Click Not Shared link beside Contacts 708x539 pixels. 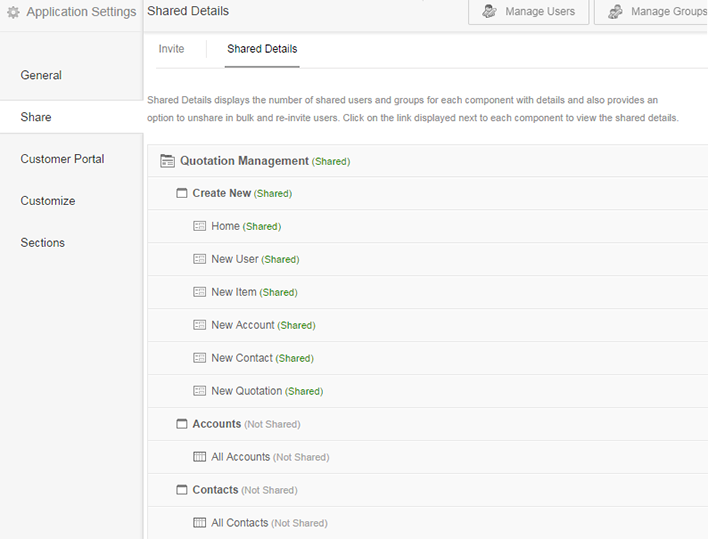point(271,491)
